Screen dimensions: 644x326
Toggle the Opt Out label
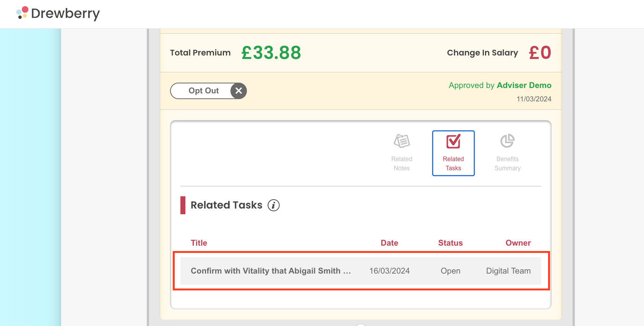point(203,91)
